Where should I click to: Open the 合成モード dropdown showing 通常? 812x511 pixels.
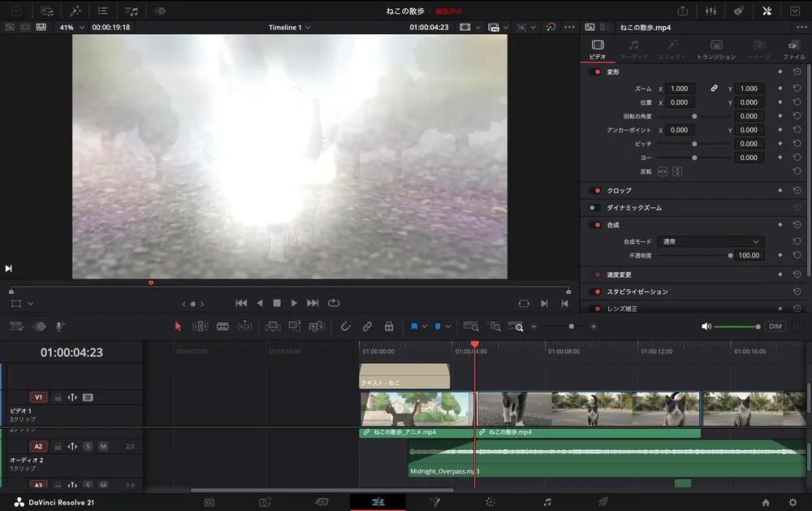tap(710, 241)
